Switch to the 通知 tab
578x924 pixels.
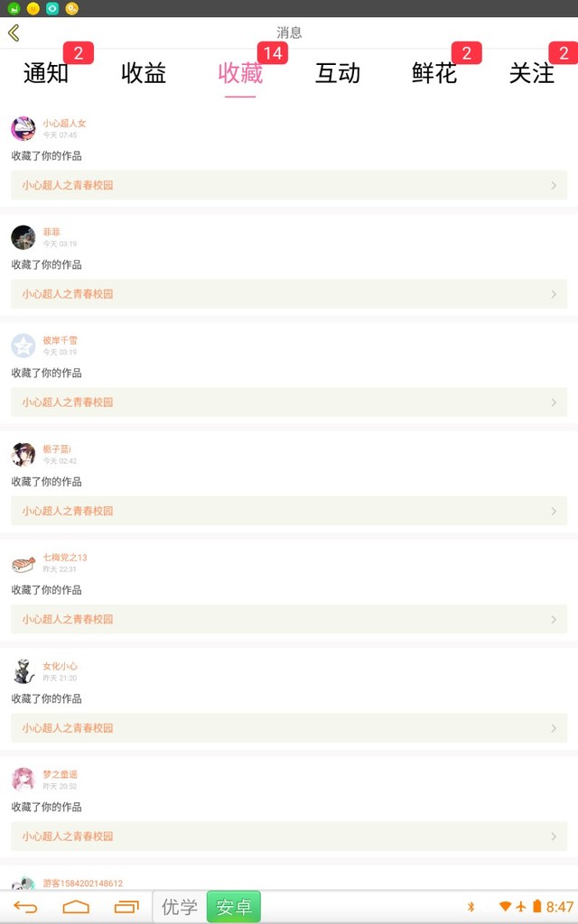(x=46, y=73)
